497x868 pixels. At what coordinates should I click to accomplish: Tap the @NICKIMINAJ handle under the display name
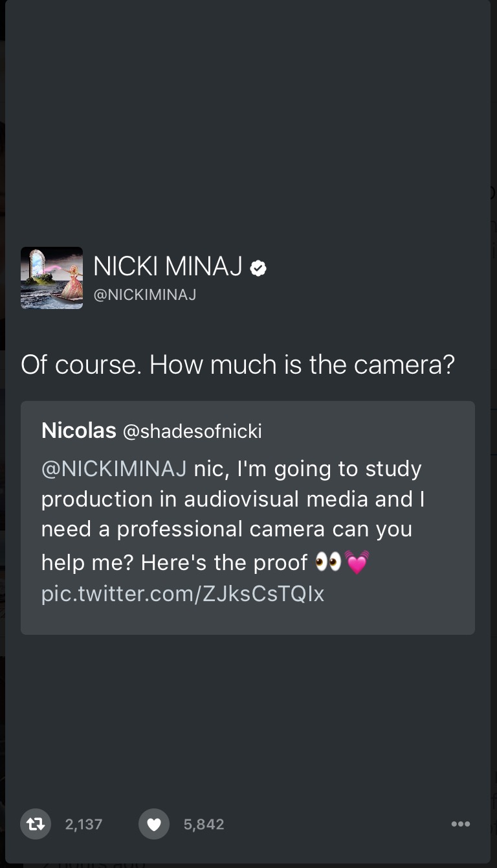(145, 295)
